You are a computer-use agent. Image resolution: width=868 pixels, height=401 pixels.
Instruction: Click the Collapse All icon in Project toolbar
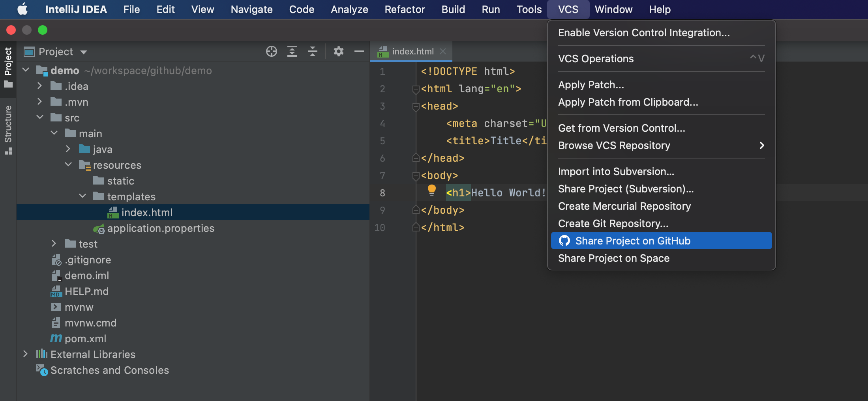tap(313, 51)
